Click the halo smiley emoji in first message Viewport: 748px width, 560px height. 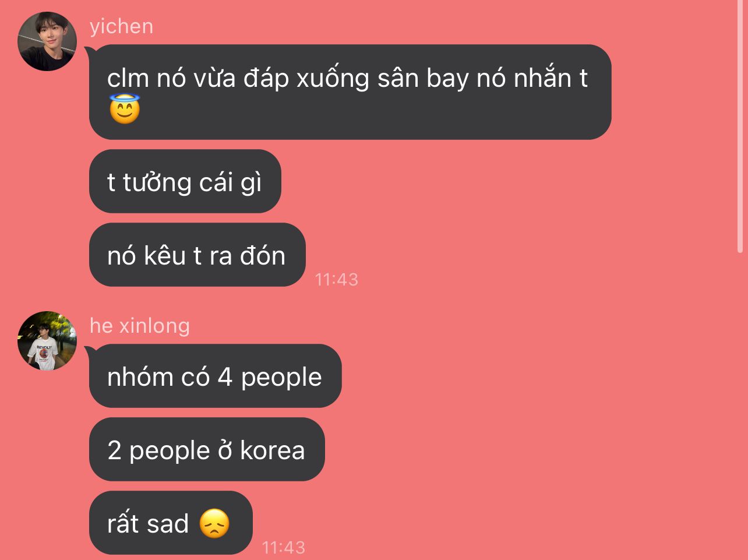coord(125,110)
